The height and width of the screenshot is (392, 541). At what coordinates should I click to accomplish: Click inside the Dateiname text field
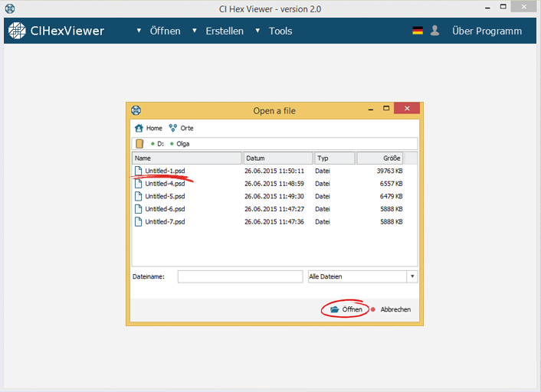[240, 276]
